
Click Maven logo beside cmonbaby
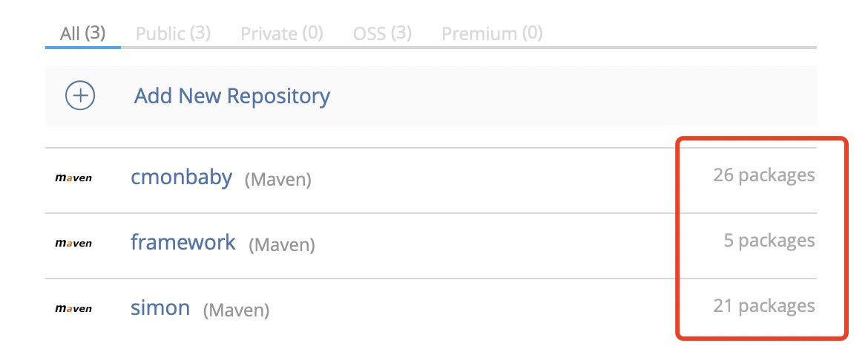tap(73, 178)
